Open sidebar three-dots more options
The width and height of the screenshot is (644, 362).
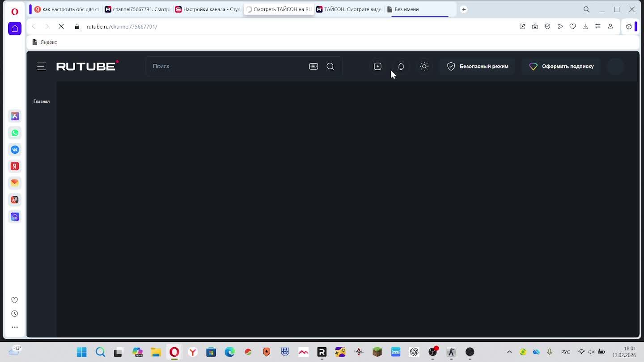[15, 327]
